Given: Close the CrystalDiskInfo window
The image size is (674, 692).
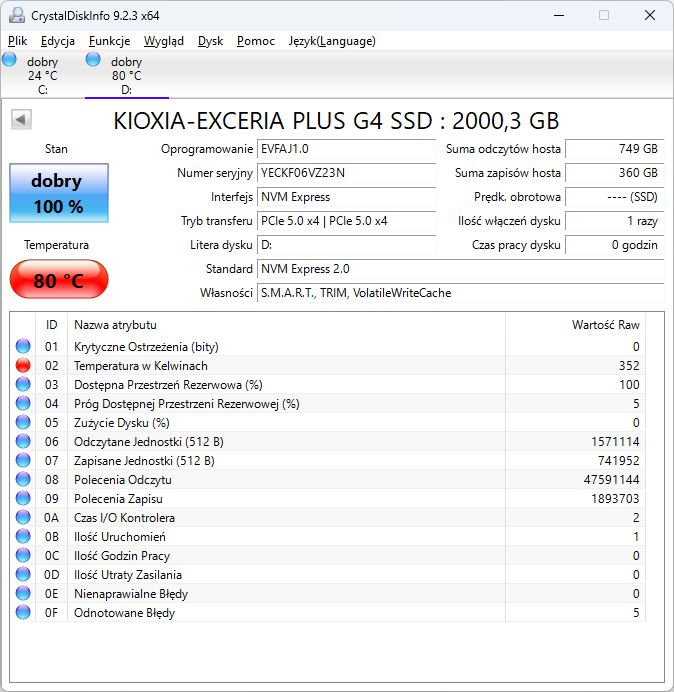Looking at the screenshot, I should pos(650,15).
